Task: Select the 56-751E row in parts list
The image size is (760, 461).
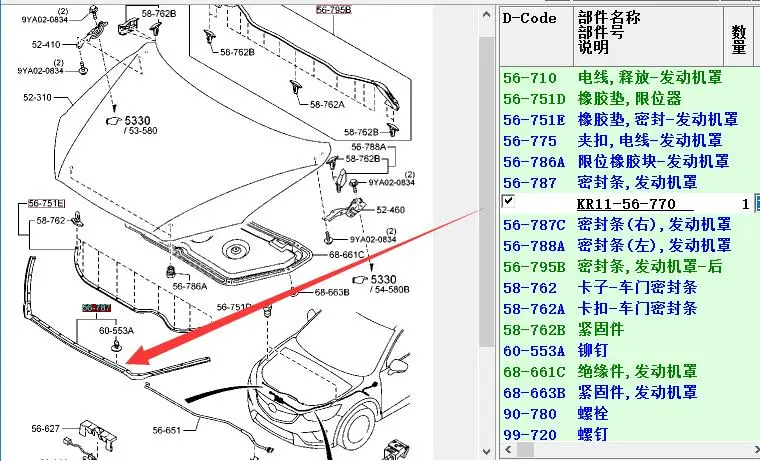Action: tap(629, 120)
